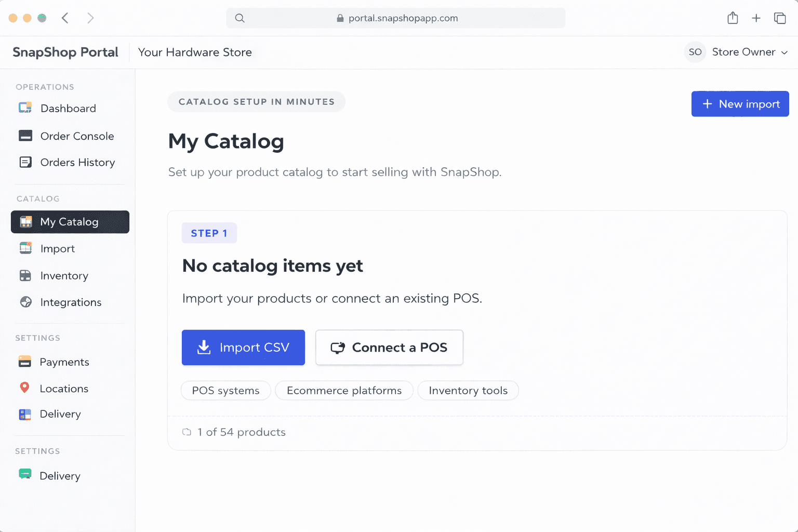The height and width of the screenshot is (532, 798).
Task: Click the Payments card icon
Action: 25,362
